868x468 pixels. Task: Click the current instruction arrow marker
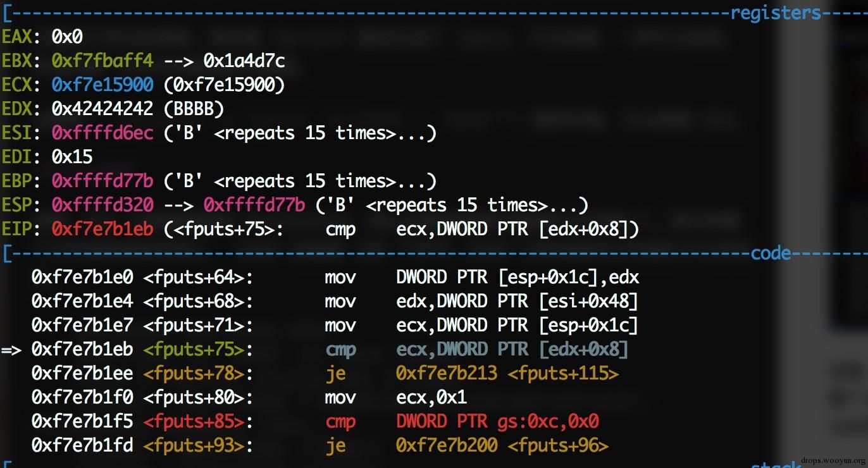pos(11,350)
